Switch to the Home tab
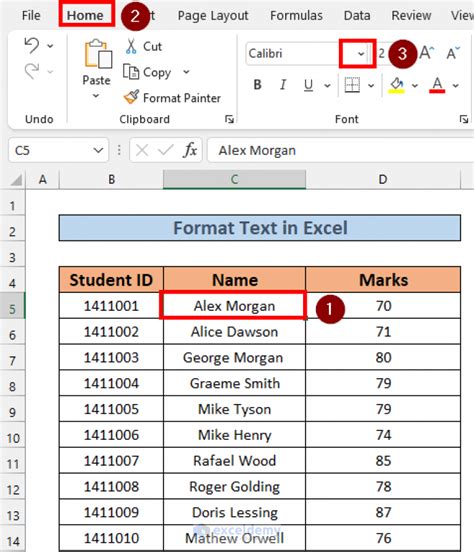The width and height of the screenshot is (474, 552). 85,15
